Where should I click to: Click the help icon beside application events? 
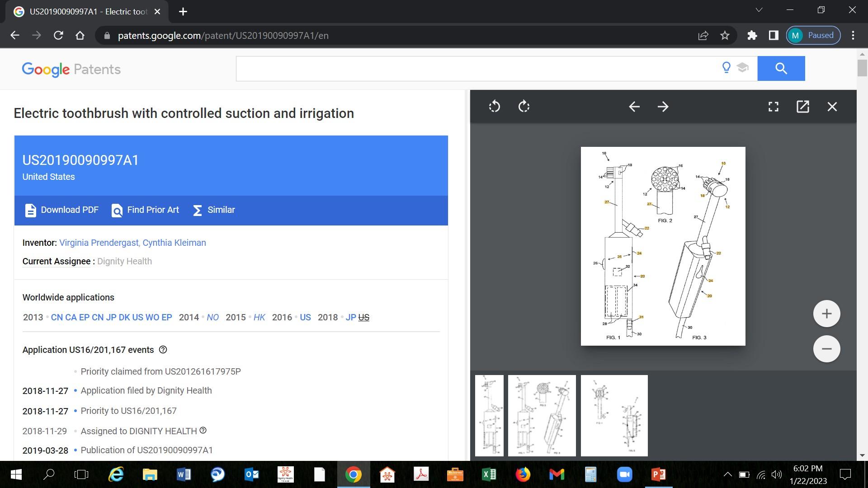tap(163, 350)
